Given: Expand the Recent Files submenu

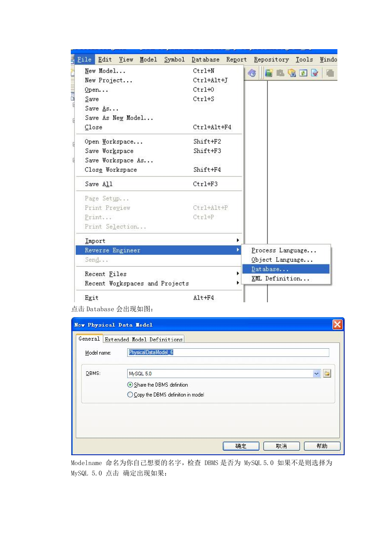Looking at the screenshot, I should coord(160,274).
